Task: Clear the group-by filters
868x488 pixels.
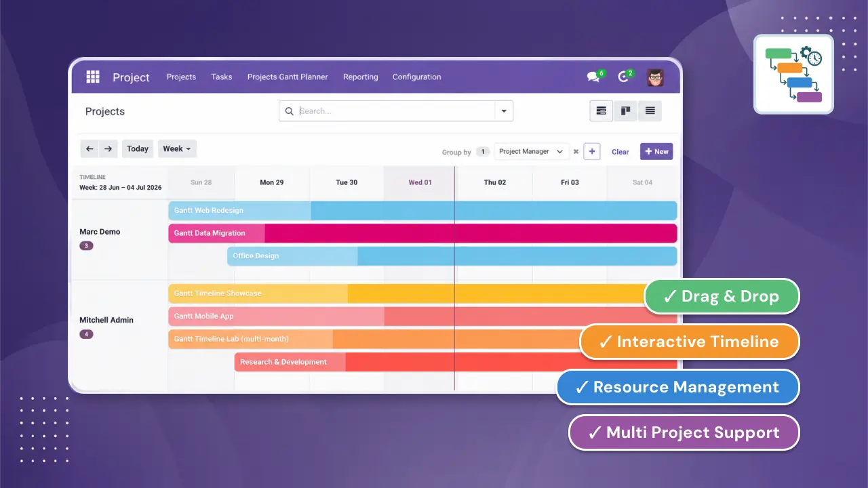Action: (x=620, y=152)
